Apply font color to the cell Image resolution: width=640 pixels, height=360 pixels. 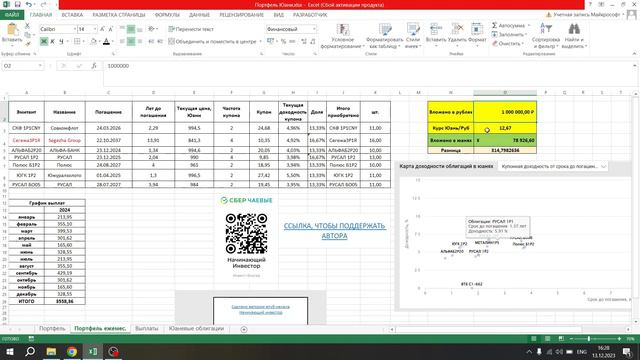tap(107, 41)
